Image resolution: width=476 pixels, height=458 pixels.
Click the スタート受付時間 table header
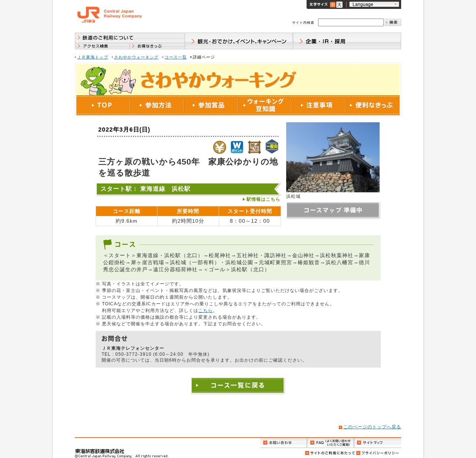250,211
